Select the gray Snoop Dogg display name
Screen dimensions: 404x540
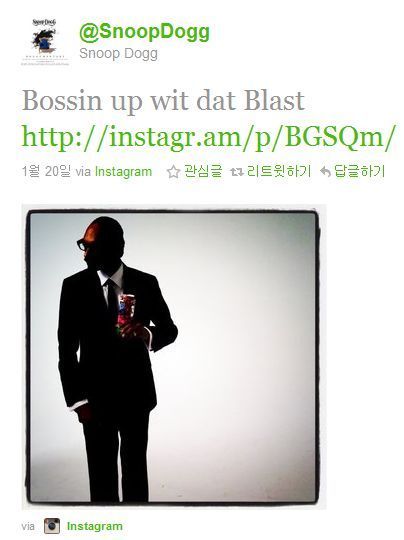118,53
